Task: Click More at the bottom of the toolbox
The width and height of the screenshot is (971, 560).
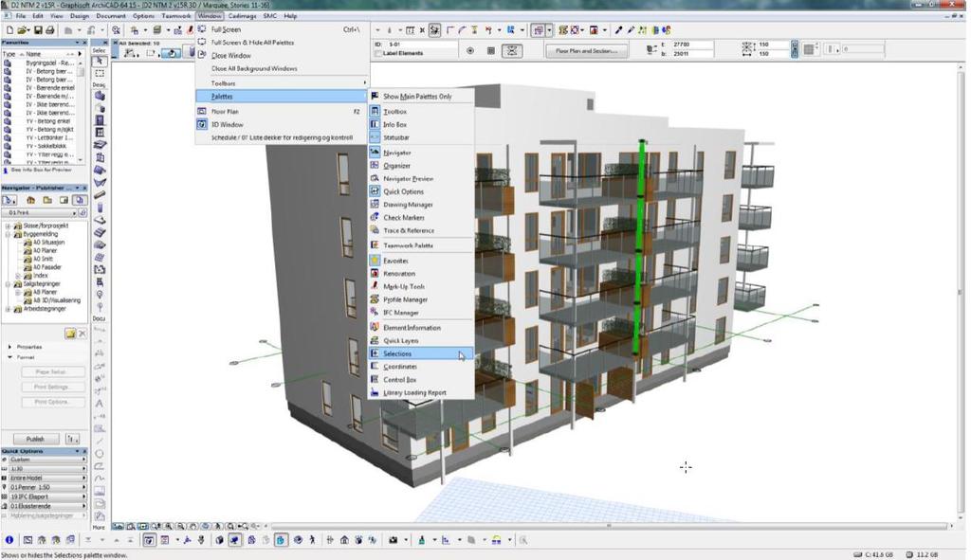Action: point(99,527)
